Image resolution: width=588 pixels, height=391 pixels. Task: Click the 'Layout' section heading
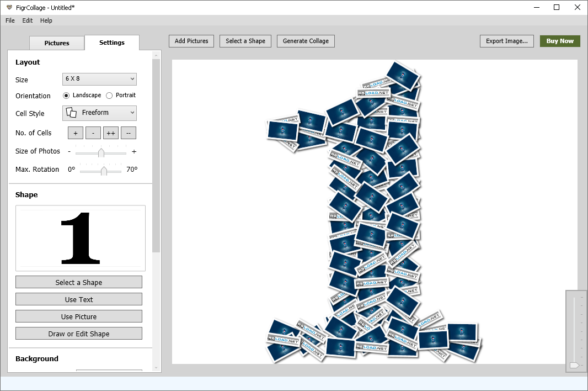[28, 62]
